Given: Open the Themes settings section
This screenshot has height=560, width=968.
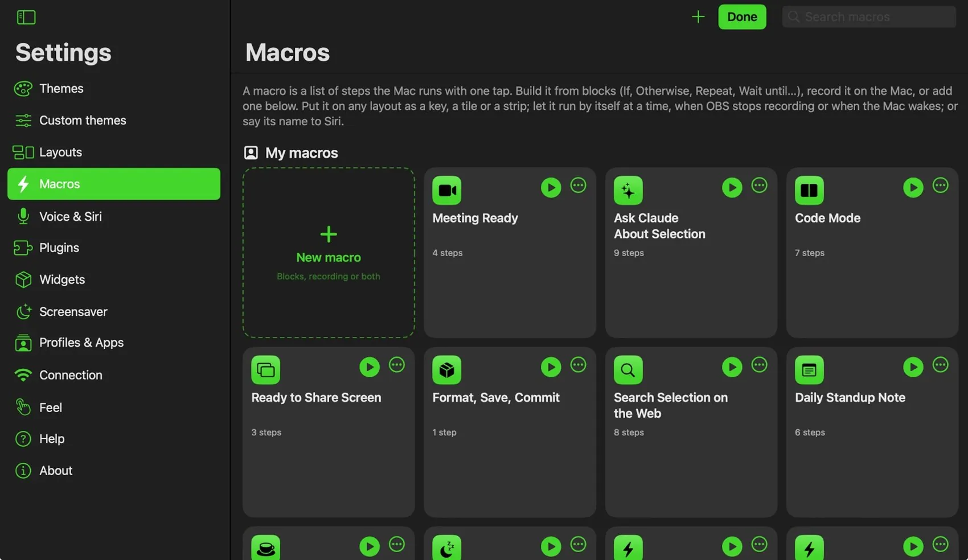Looking at the screenshot, I should 114,88.
